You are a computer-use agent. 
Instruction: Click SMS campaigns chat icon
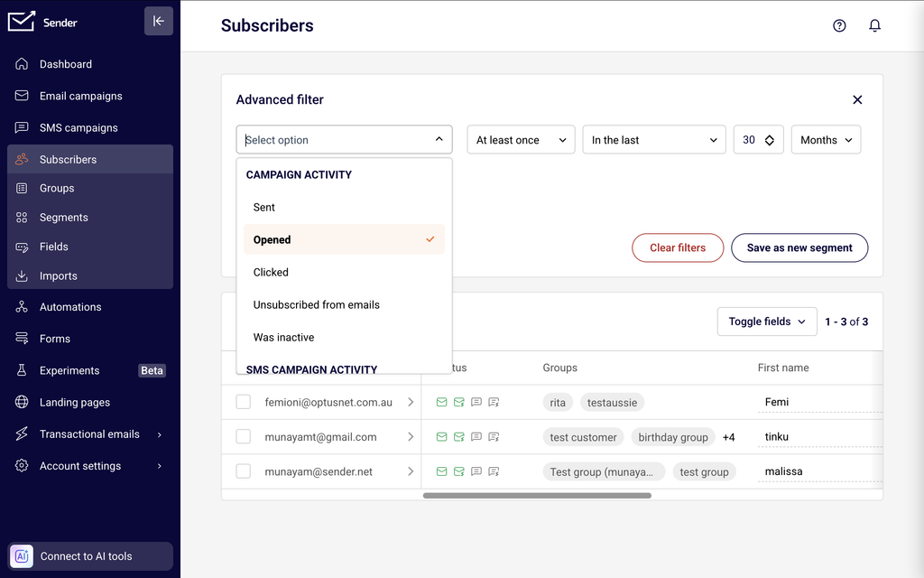22,127
